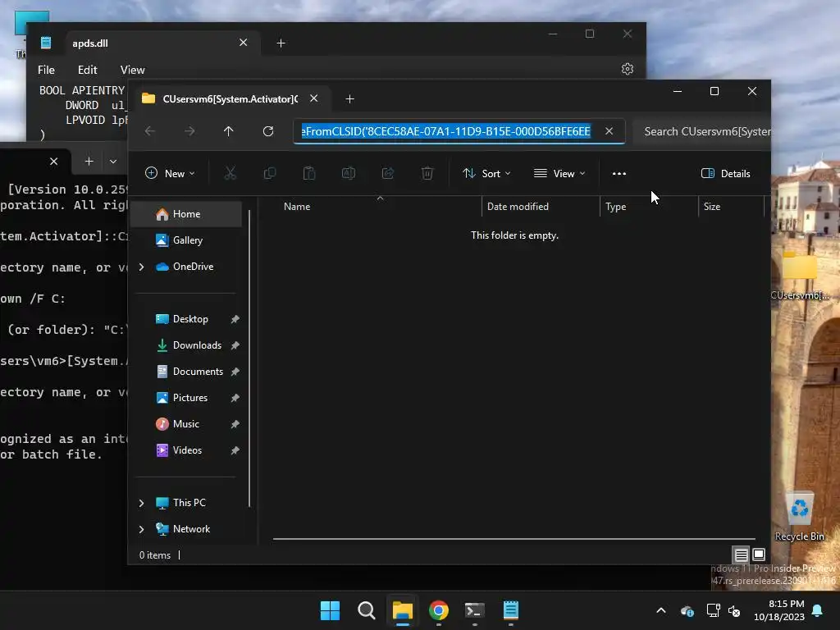840x630 pixels.
Task: Go forward with the Explorer forward arrow
Action: [x=189, y=131]
